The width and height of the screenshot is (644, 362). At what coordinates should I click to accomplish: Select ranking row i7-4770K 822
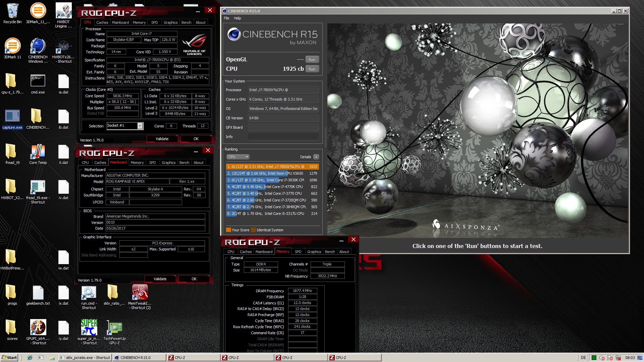click(272, 187)
